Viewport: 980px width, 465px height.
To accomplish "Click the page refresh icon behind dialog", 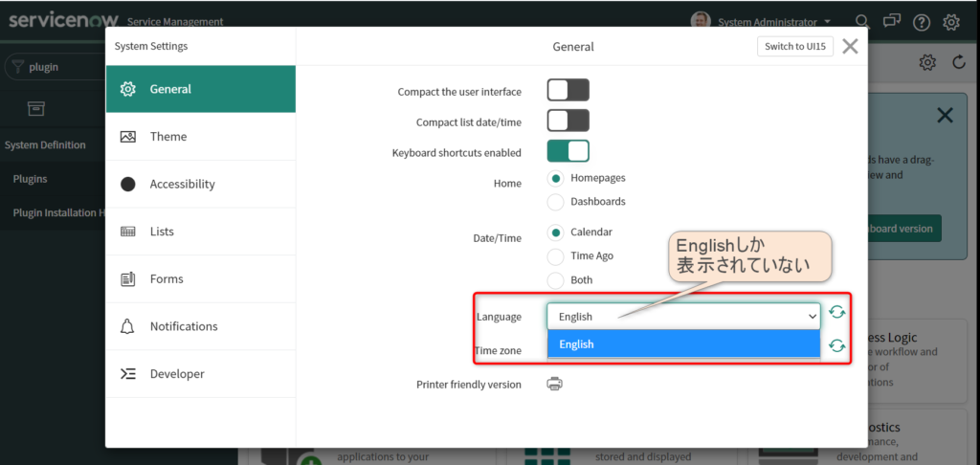I will [959, 62].
